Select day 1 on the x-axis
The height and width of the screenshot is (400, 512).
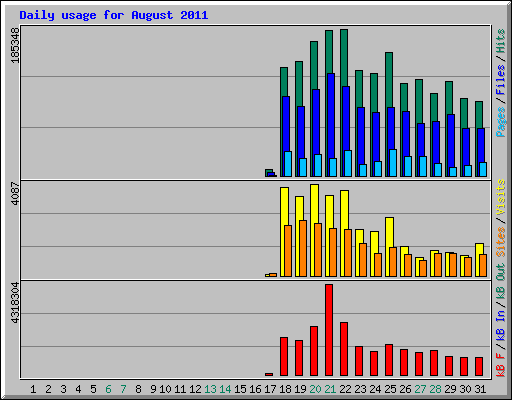pyautogui.click(x=33, y=389)
